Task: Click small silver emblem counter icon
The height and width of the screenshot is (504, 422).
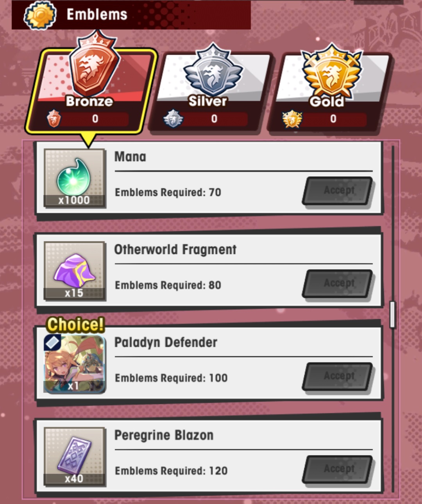Action: point(173,118)
